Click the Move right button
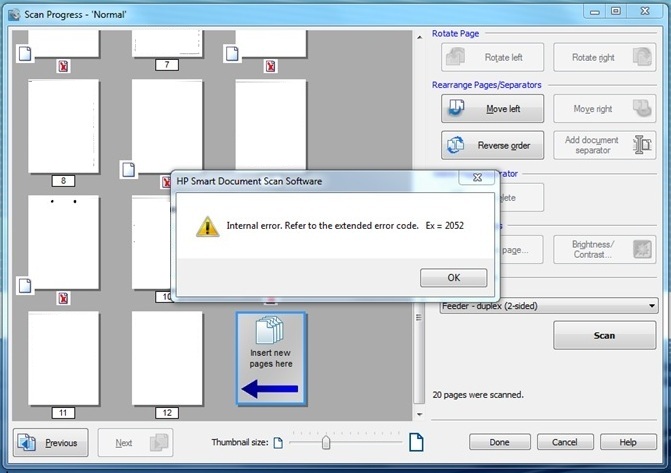Image resolution: width=671 pixels, height=473 pixels. pos(604,109)
